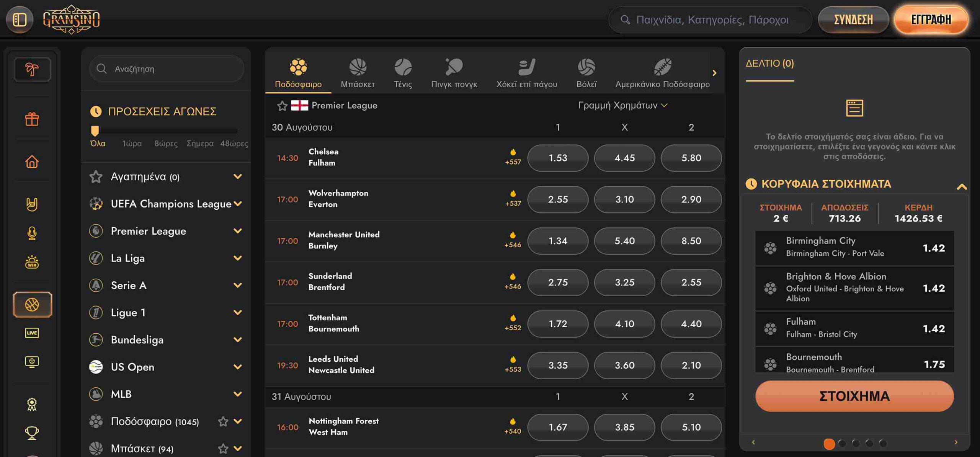Favorite the Premier League with star

[282, 106]
